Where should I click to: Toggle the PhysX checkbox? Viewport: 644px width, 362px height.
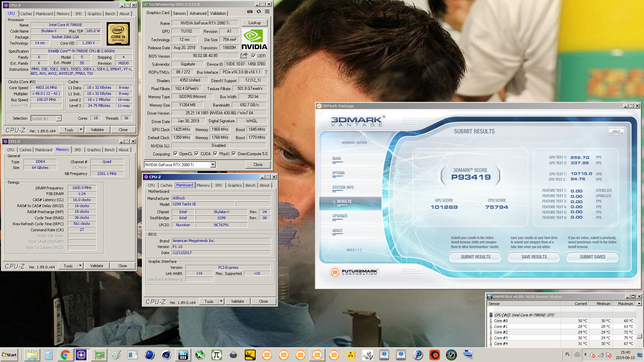(x=215, y=154)
